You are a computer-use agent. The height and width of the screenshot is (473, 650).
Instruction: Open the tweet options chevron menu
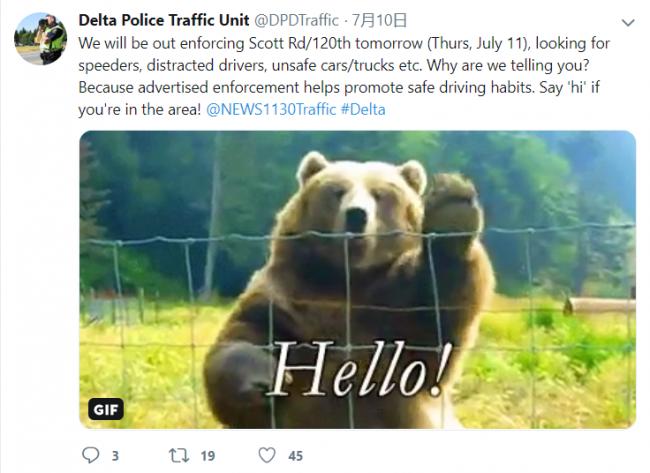point(628,22)
